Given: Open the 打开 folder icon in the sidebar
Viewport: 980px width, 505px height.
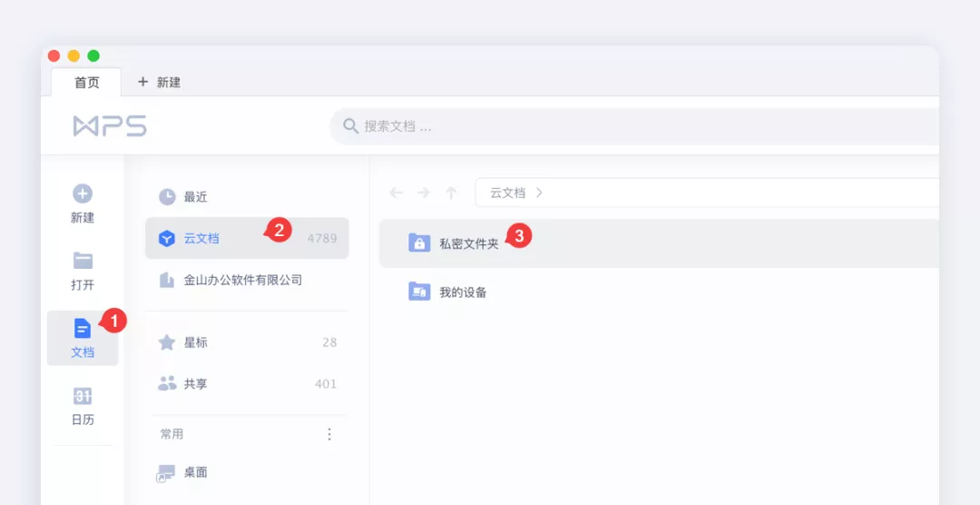Looking at the screenshot, I should 83,261.
